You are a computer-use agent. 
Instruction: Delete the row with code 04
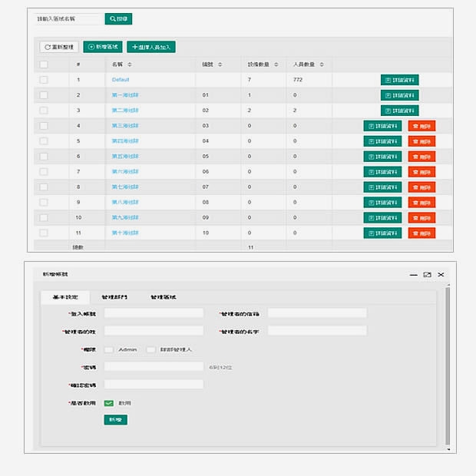coord(421,141)
